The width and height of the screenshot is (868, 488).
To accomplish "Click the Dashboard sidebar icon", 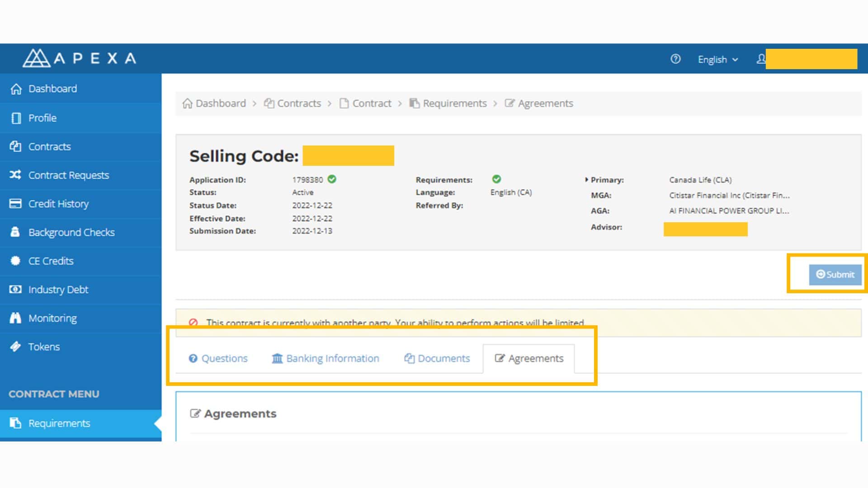I will pos(16,89).
